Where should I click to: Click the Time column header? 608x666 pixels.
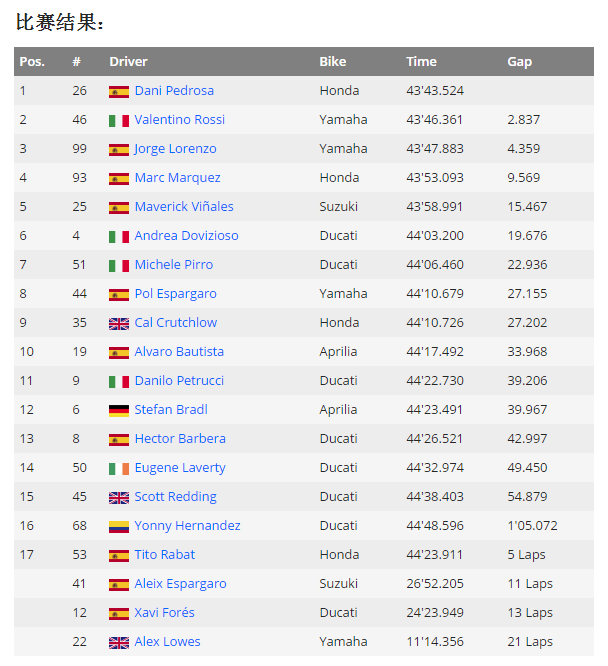coord(421,62)
